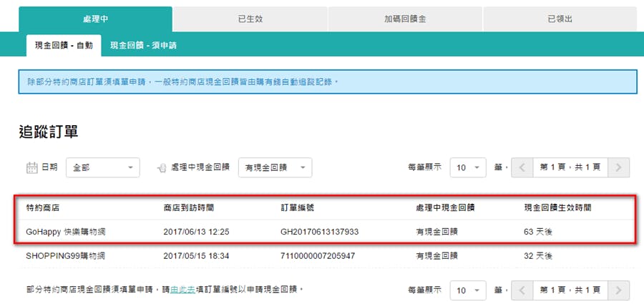Click 有現金回饋 in the GoHappy row
This screenshot has height=304, width=644.
pyautogui.click(x=437, y=232)
